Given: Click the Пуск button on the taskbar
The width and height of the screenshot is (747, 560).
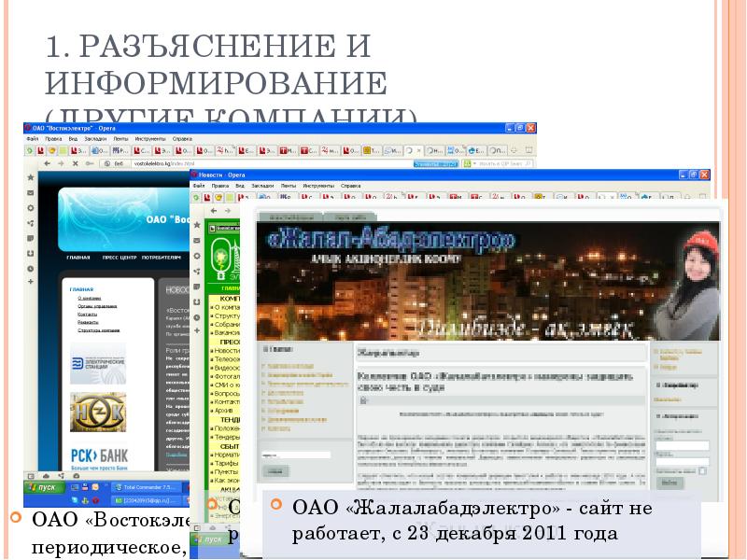Looking at the screenshot, I should [x=47, y=486].
